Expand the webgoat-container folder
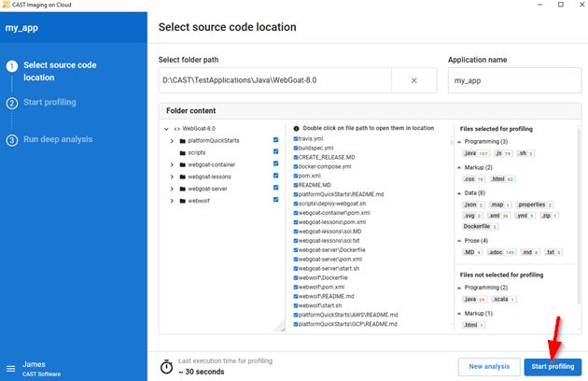Viewport: 588px width, 381px height. tap(172, 164)
